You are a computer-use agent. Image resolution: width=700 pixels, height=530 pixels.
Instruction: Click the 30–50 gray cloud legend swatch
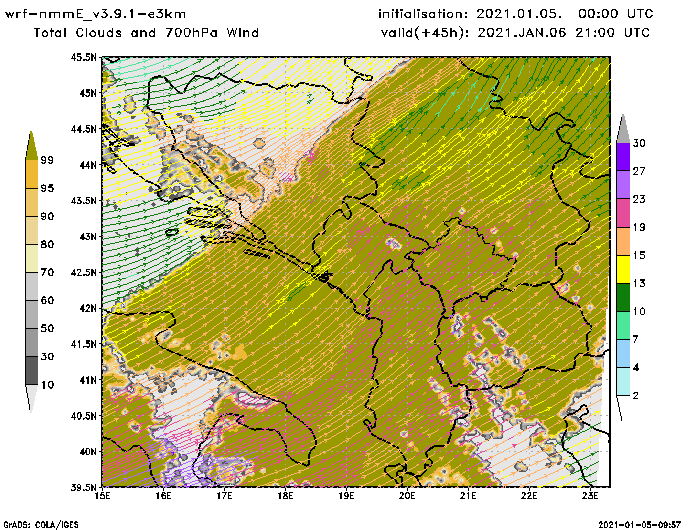point(32,342)
